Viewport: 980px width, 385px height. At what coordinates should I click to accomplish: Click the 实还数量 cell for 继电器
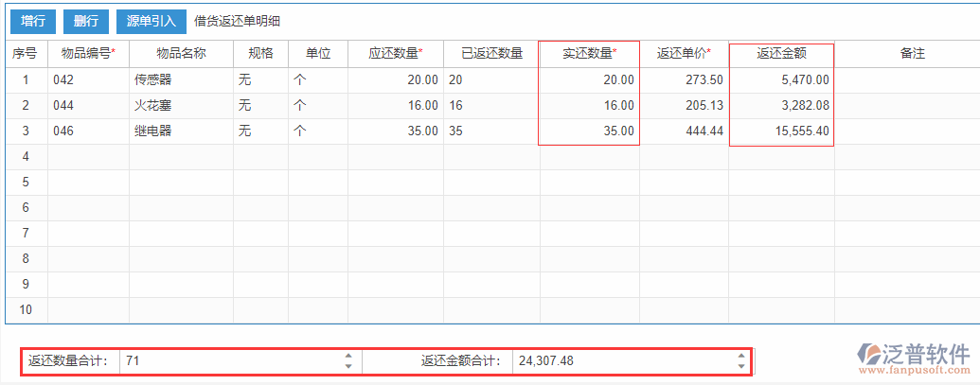(x=589, y=131)
